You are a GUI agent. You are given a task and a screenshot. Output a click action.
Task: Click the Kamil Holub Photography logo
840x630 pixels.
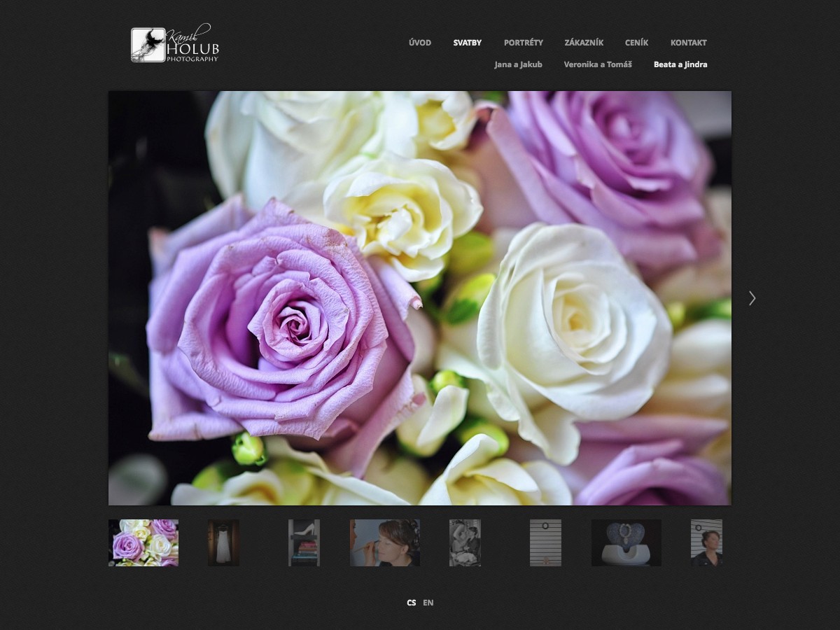[175, 43]
